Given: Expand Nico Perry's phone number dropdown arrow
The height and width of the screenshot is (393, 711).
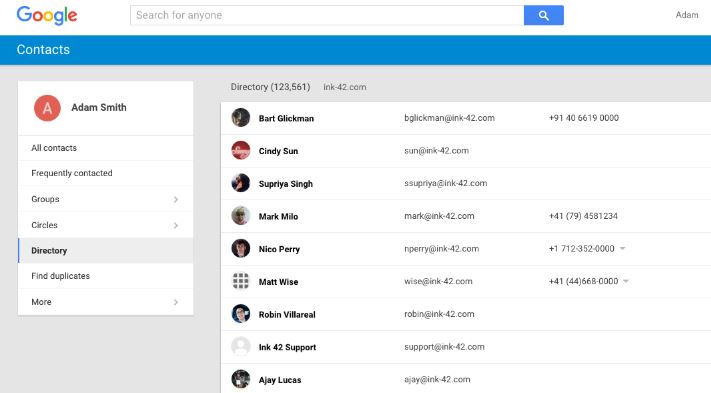Looking at the screenshot, I should click(623, 248).
